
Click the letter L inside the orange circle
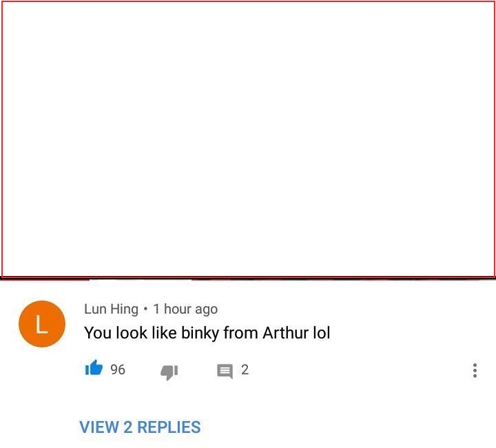tap(41, 324)
